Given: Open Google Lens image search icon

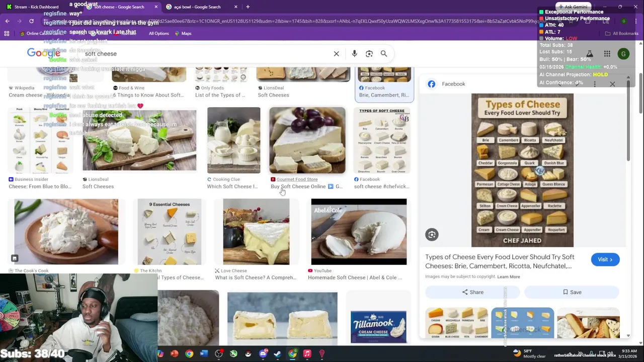Looking at the screenshot, I should click(x=369, y=54).
